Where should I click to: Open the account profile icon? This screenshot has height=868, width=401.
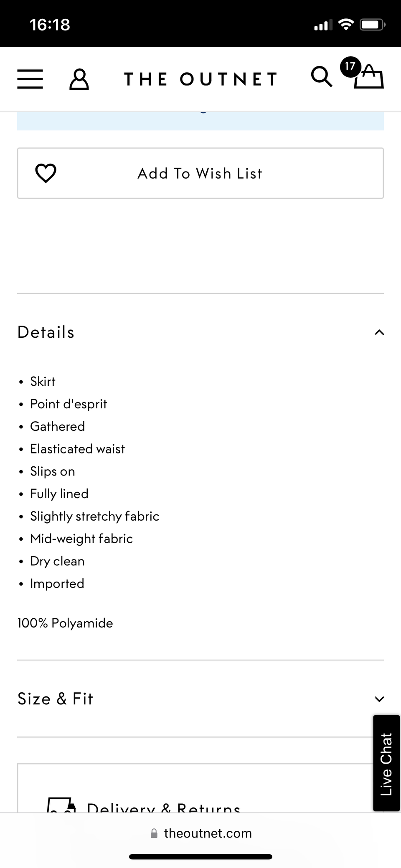79,79
